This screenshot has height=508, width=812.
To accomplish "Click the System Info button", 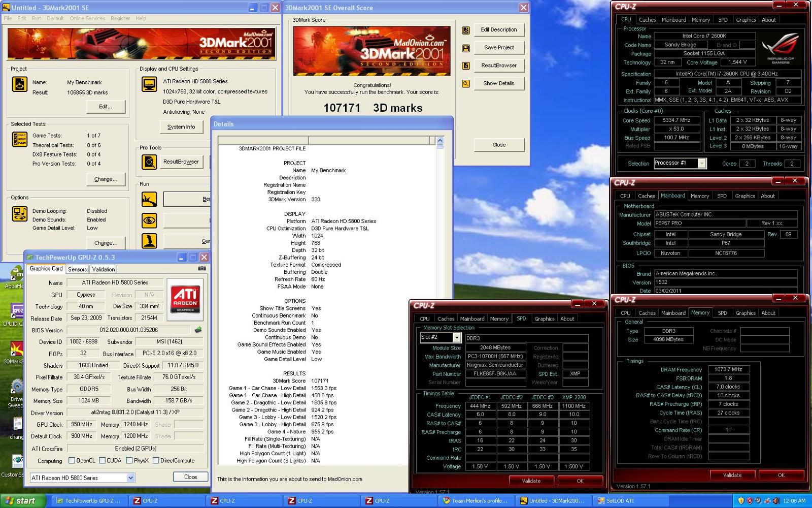I will pyautogui.click(x=181, y=127).
